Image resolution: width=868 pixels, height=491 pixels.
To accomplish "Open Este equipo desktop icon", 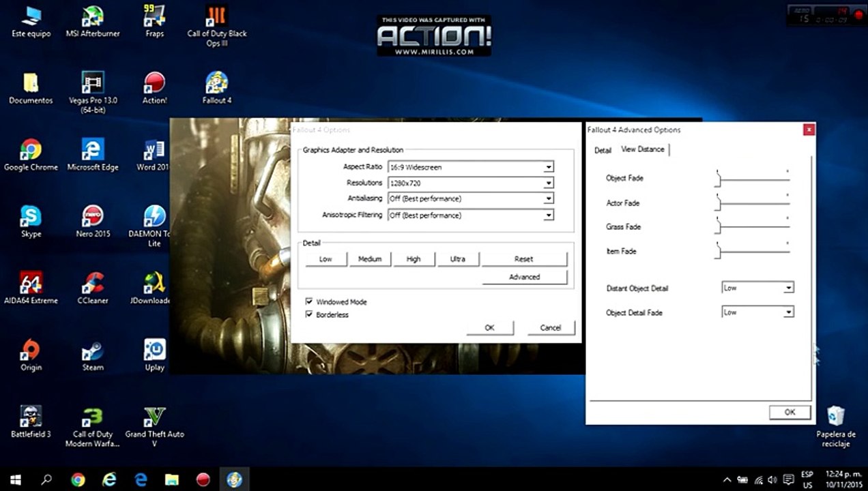I will pos(31,22).
